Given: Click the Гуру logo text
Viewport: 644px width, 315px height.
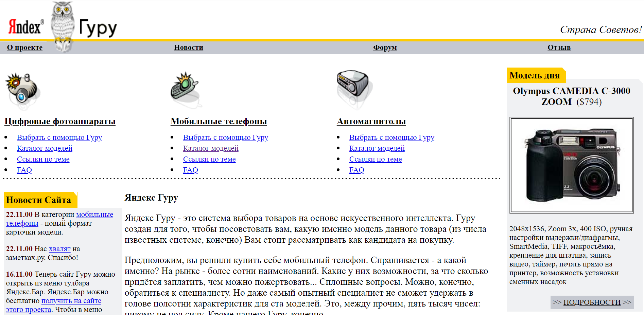Looking at the screenshot, I should click(x=98, y=28).
